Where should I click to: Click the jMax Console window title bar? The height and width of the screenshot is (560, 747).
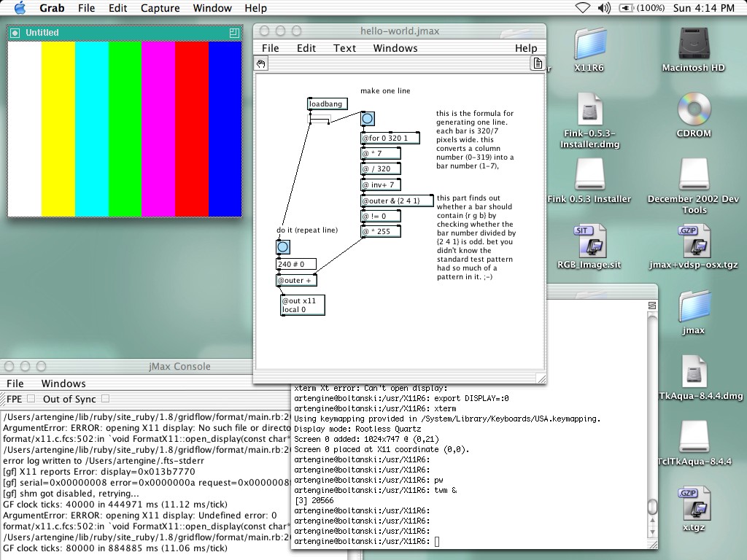pyautogui.click(x=126, y=366)
